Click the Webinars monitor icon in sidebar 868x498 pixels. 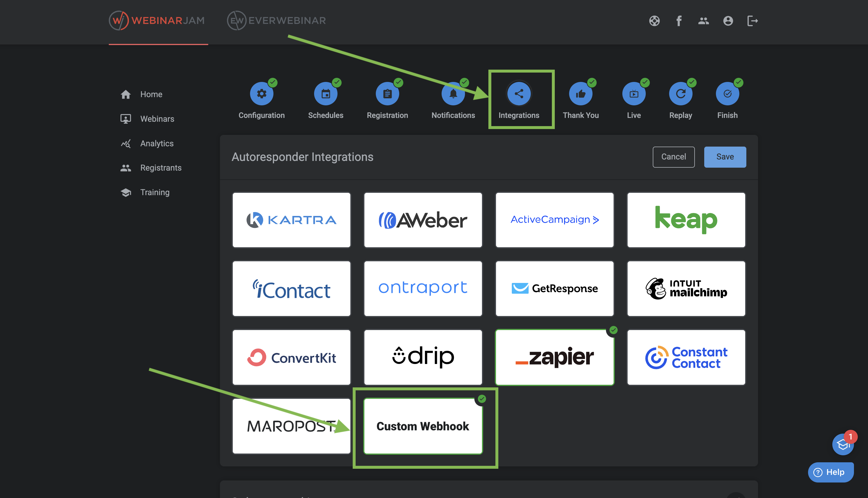tap(125, 119)
